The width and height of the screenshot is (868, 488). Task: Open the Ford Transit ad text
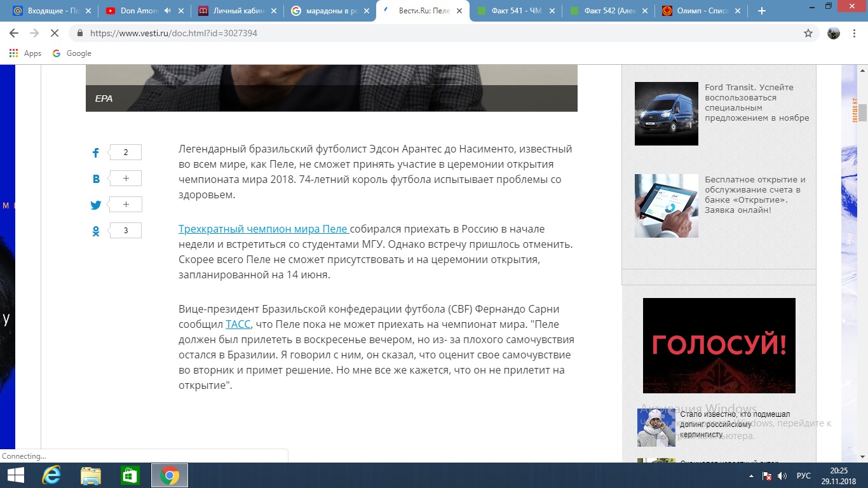click(x=757, y=102)
